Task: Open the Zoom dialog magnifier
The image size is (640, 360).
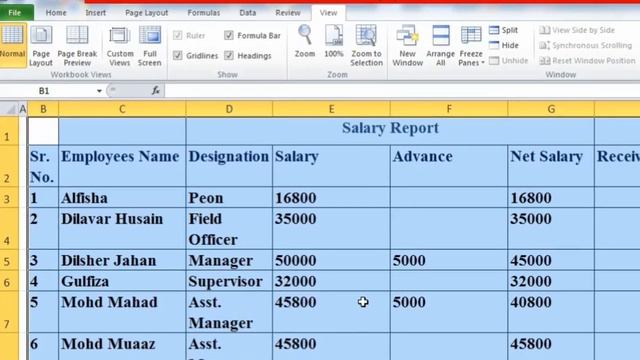Action: [305, 41]
